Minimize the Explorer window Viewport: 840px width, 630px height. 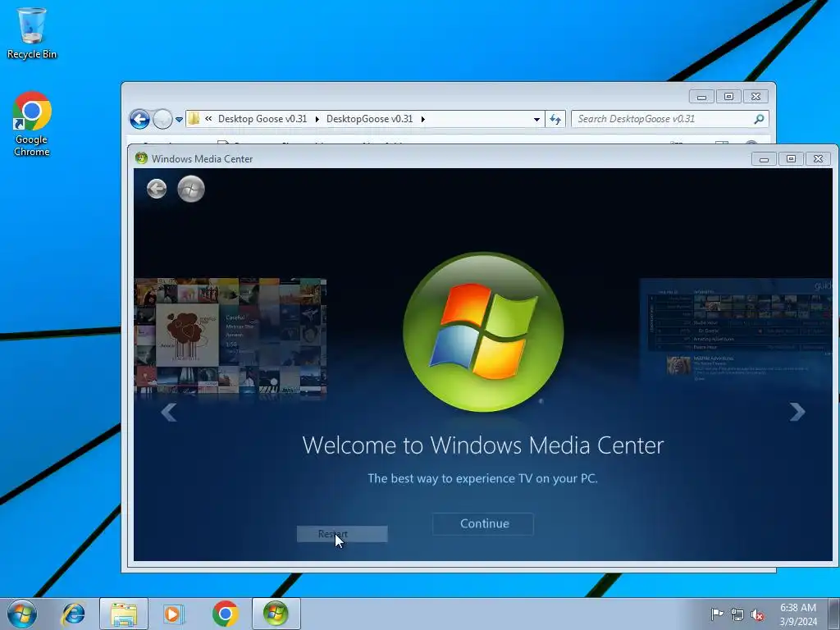click(701, 97)
